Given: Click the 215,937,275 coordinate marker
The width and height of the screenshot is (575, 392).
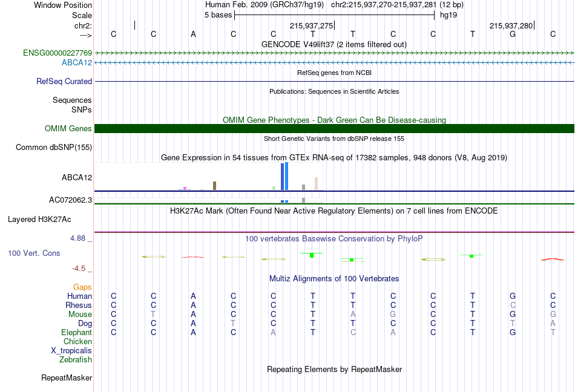Looking at the screenshot, I should pos(311,25).
